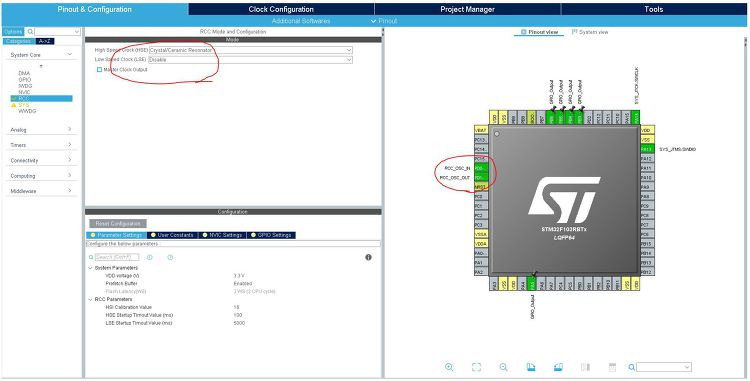Screen dimensions: 750x381
Task: Open the Pinout dropdown menu
Action: [384, 21]
